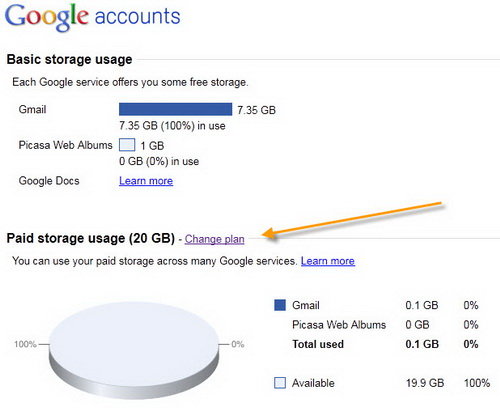500x412 pixels.
Task: Click the accounts heading text
Action: [137, 17]
